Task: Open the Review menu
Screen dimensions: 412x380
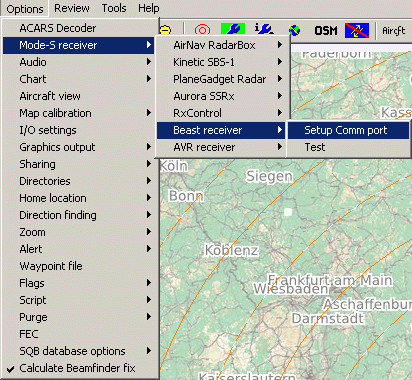Action: pyautogui.click(x=72, y=8)
